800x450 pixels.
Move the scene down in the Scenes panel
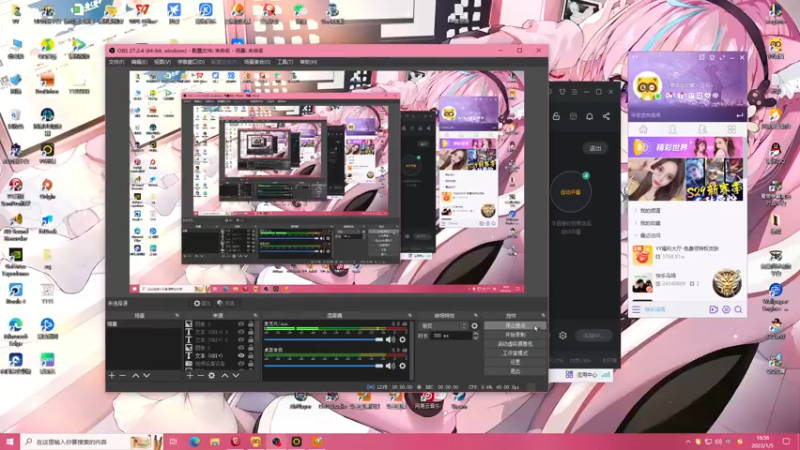tap(146, 376)
